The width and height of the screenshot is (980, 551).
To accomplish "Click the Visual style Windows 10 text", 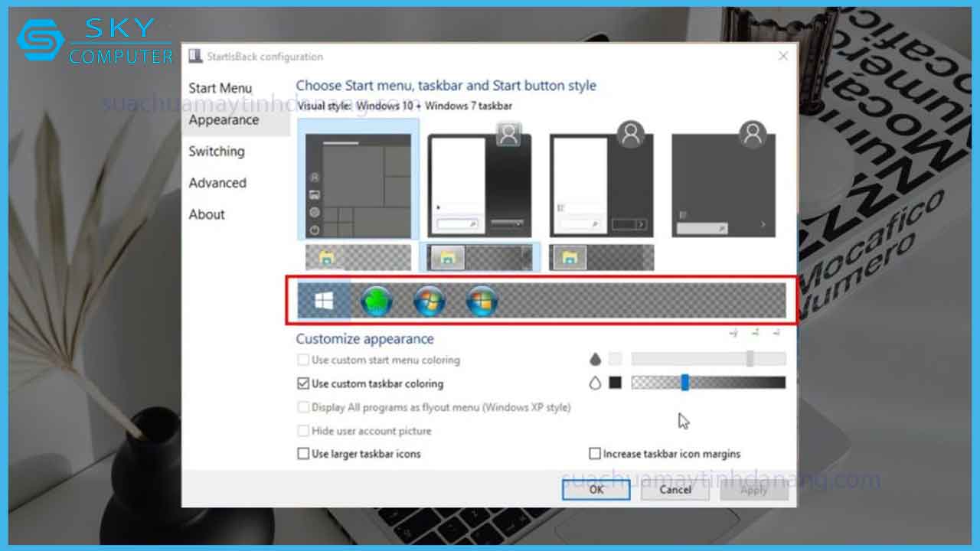I will click(404, 106).
